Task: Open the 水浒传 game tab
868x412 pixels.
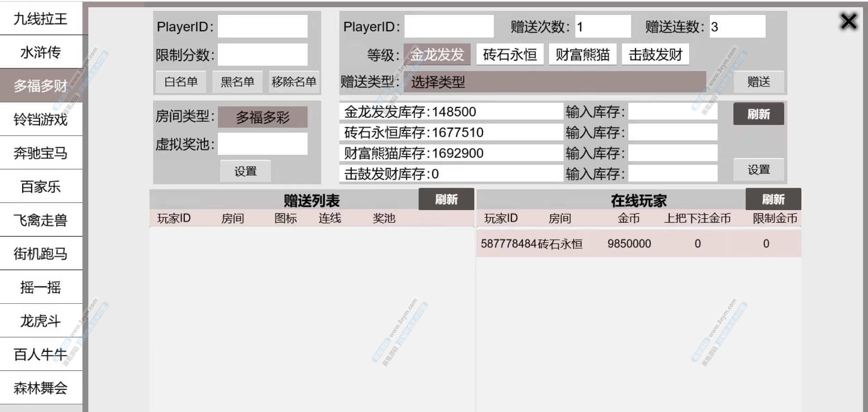Action: coord(41,52)
